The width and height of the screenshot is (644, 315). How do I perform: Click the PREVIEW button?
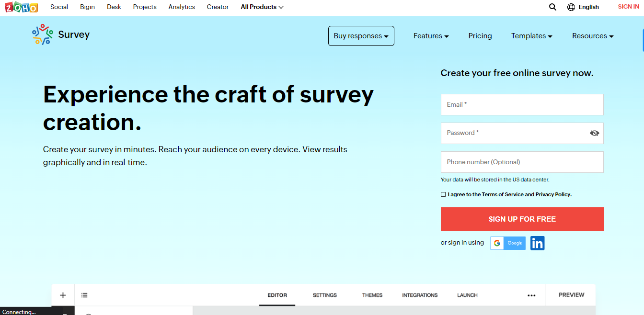pyautogui.click(x=572, y=295)
